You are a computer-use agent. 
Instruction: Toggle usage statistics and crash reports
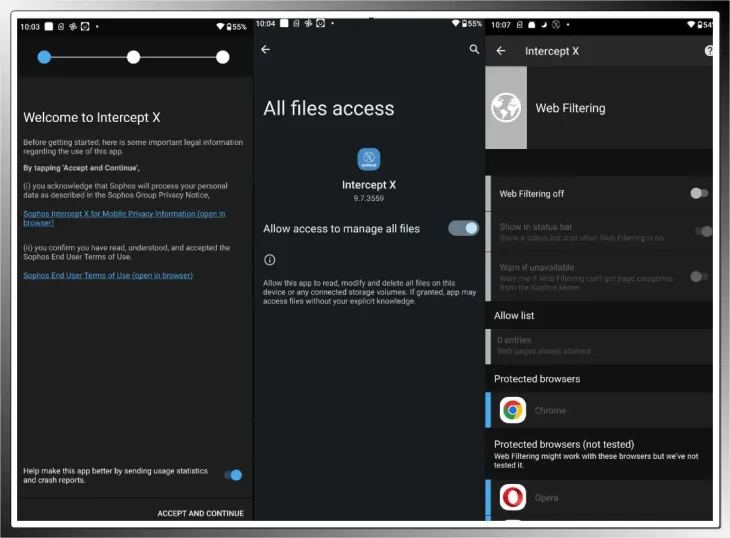pyautogui.click(x=232, y=475)
